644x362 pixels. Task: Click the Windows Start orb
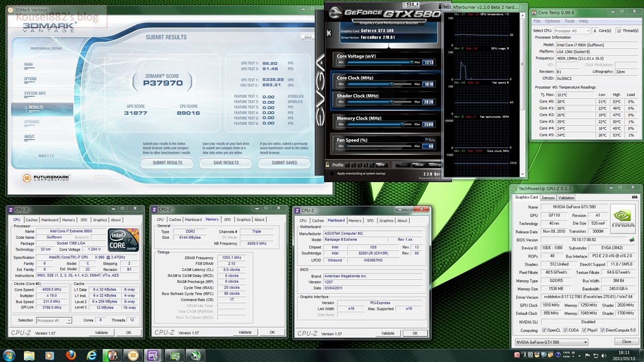[10, 355]
